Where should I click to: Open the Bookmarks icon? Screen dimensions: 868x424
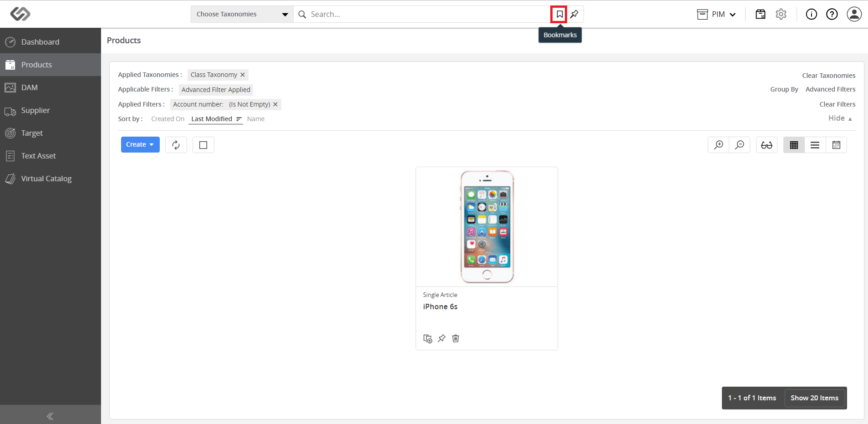[x=559, y=14]
